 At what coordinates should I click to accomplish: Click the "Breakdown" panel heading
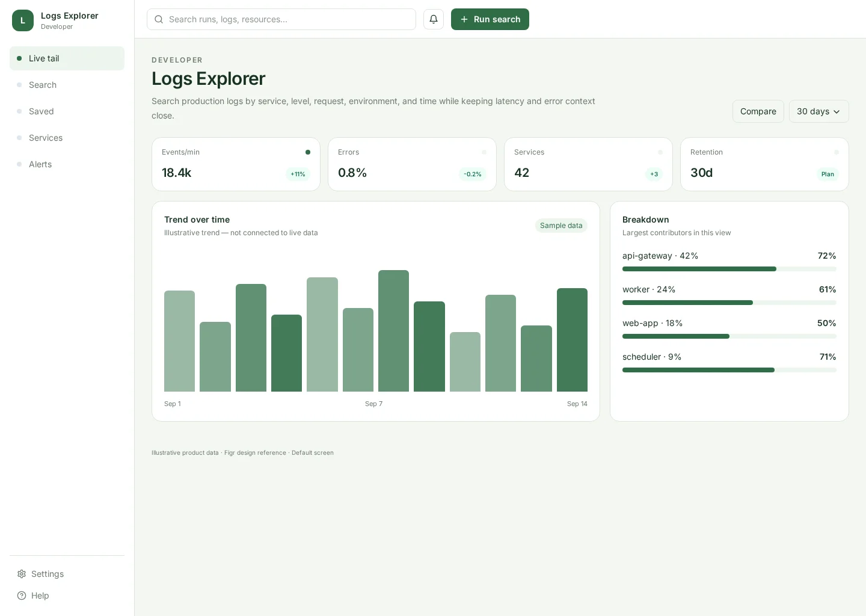coord(646,220)
